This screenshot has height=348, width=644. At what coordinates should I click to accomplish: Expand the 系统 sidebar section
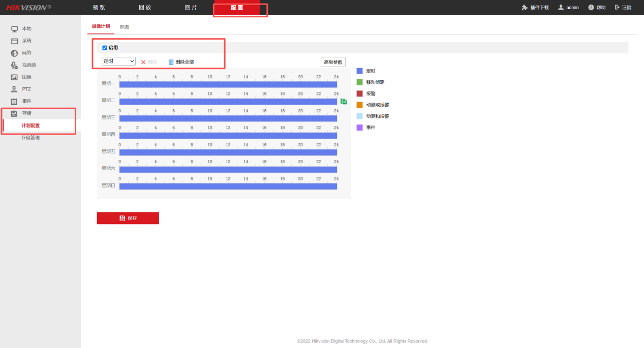(x=26, y=41)
